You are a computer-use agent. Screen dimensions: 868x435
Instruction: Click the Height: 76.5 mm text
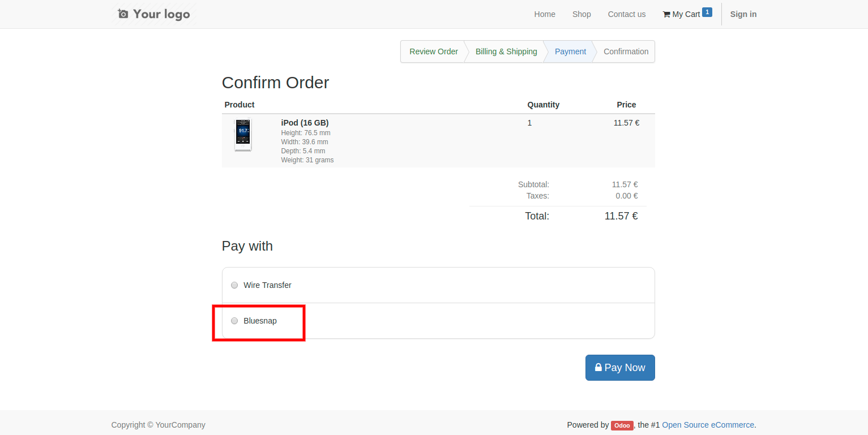click(x=305, y=133)
